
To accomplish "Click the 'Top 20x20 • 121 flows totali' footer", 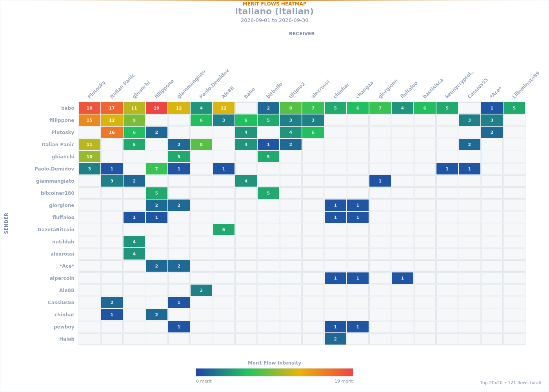I will 511,383.
